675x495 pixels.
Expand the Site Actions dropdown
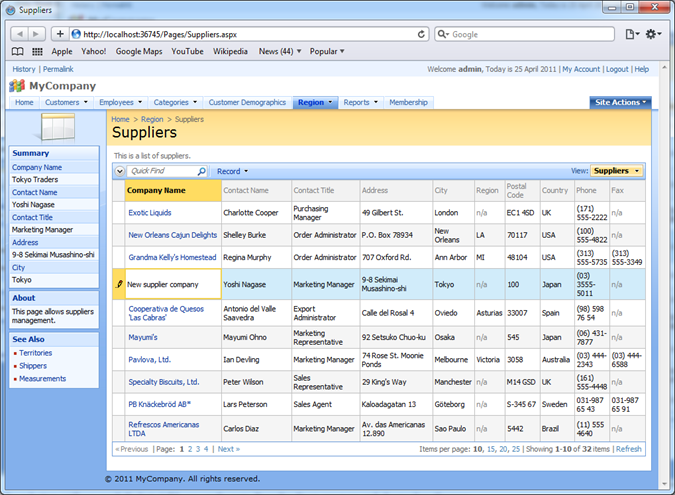pos(620,102)
